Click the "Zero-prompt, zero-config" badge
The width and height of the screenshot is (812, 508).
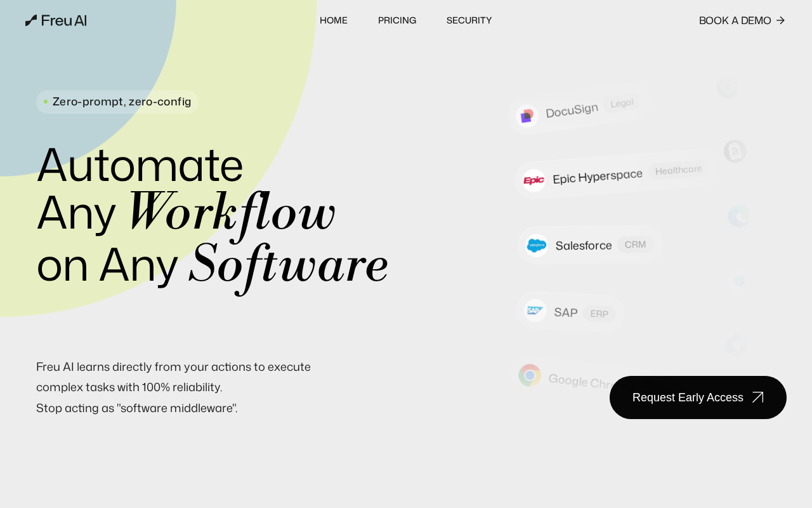coord(117,102)
